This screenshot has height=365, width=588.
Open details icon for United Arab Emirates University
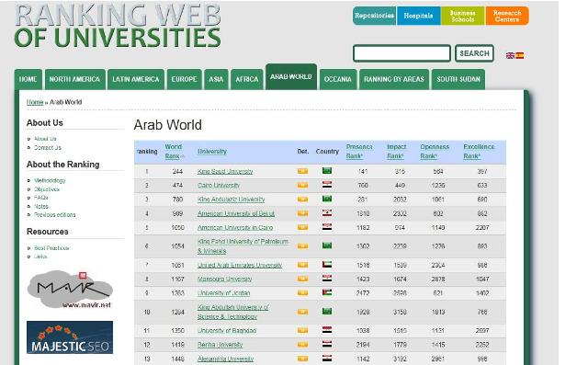pyautogui.click(x=302, y=265)
